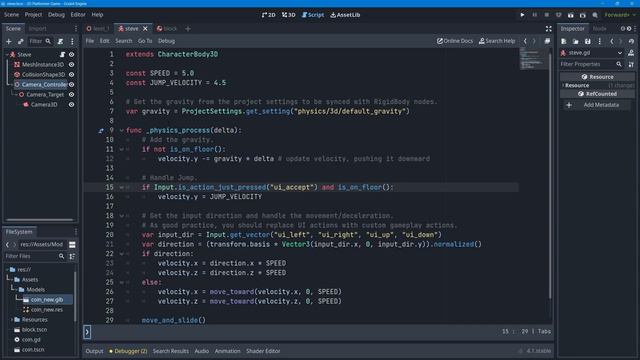Viewport: 640px width, 360px height.
Task: Select the Camera3D node
Action: 44,104
